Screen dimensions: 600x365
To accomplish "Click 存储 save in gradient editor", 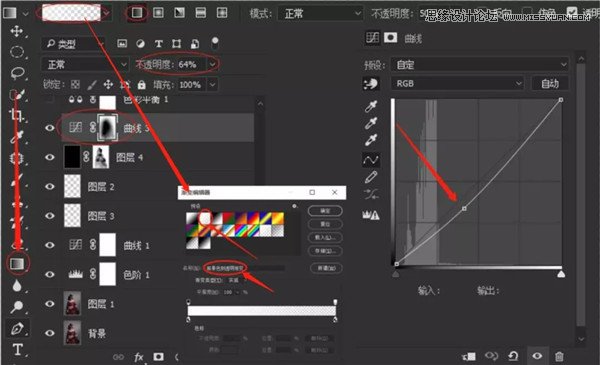I will (x=325, y=251).
